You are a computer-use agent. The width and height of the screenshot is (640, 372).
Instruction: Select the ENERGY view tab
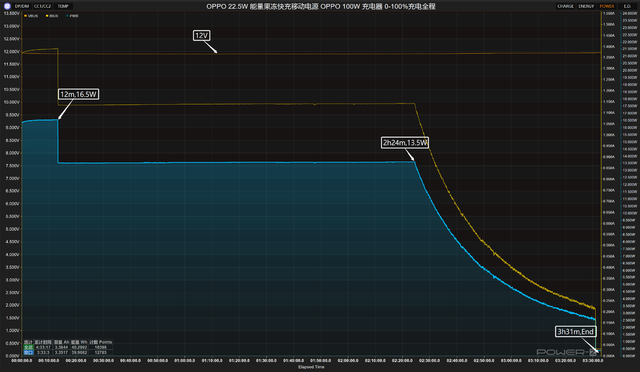pyautogui.click(x=586, y=6)
